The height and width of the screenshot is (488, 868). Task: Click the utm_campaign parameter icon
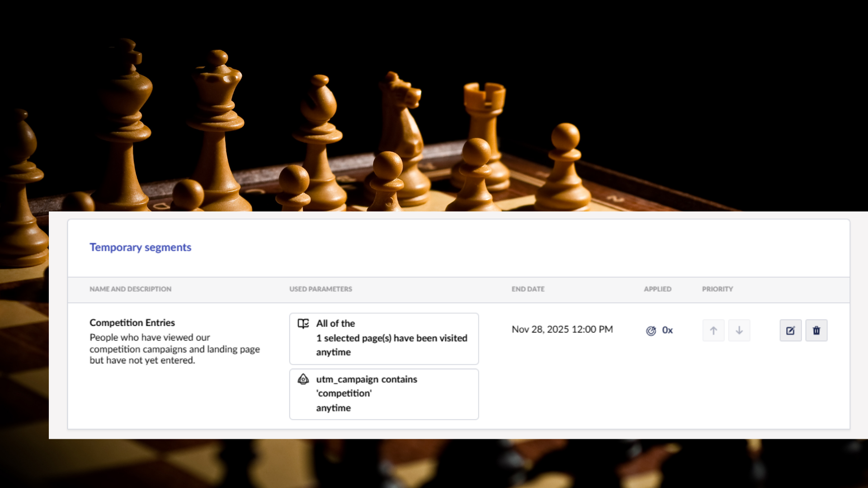(303, 379)
